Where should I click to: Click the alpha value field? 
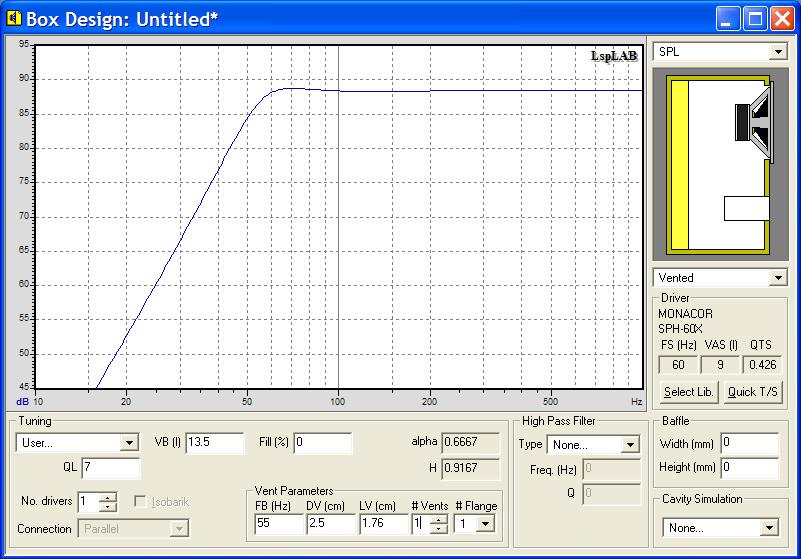pyautogui.click(x=470, y=442)
